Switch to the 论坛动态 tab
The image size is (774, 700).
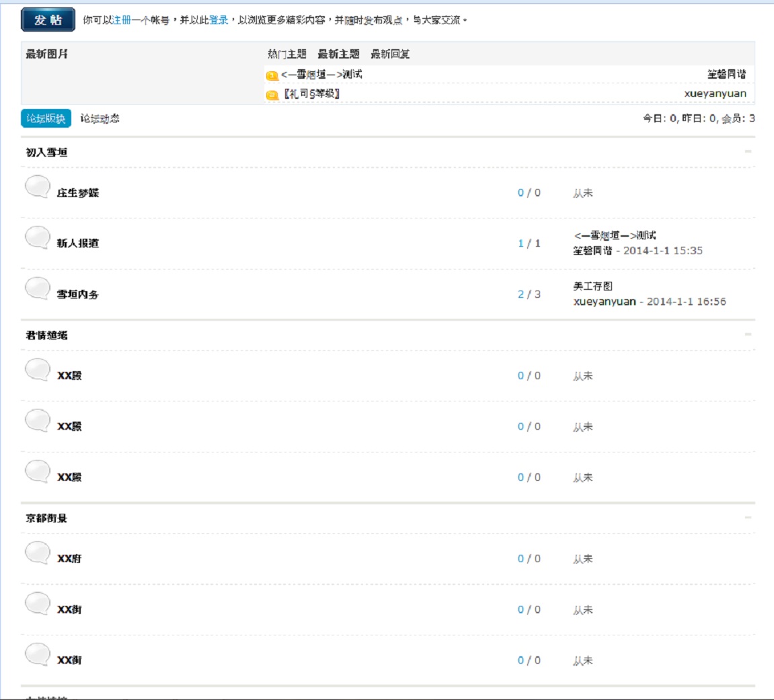[x=100, y=118]
